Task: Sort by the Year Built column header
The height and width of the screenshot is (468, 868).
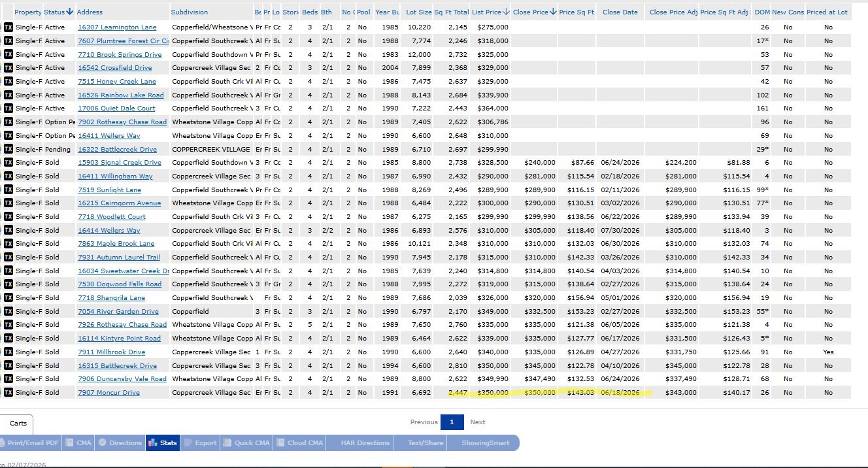Action: click(x=387, y=12)
